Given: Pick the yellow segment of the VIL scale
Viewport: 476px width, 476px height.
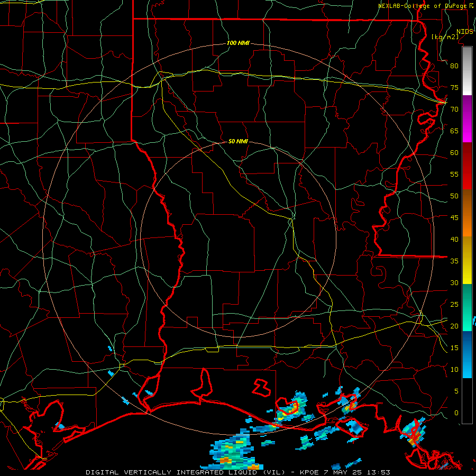Looking at the screenshot, I should point(467,260).
